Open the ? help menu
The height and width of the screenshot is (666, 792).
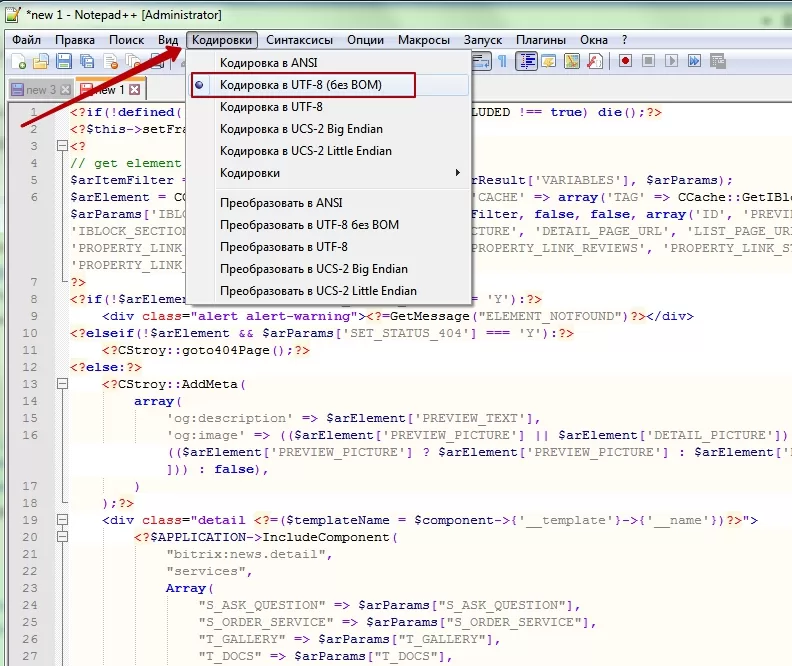[x=625, y=40]
